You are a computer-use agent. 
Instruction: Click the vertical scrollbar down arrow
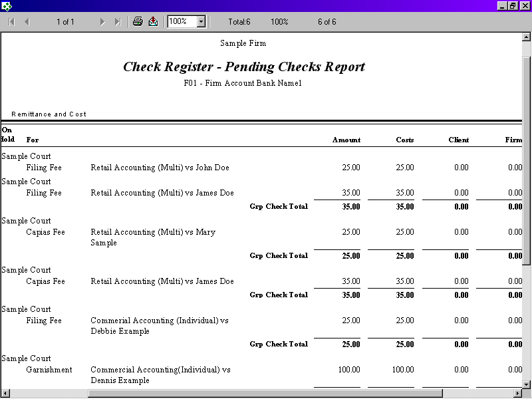point(527,384)
